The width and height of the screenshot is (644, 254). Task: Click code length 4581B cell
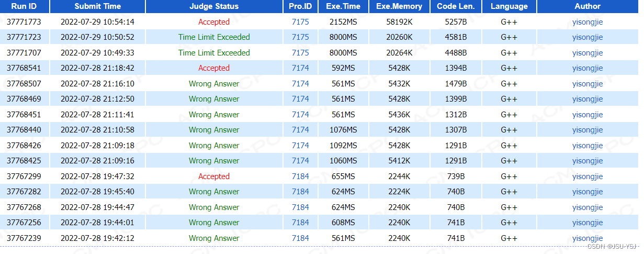point(456,37)
